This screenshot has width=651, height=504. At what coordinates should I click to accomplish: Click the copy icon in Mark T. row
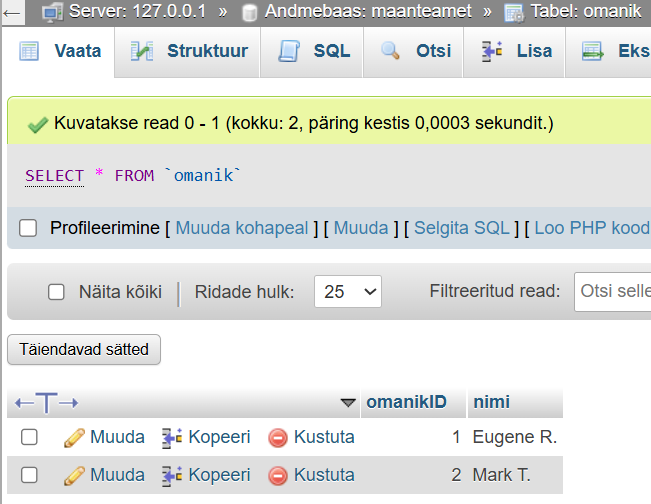[172, 474]
